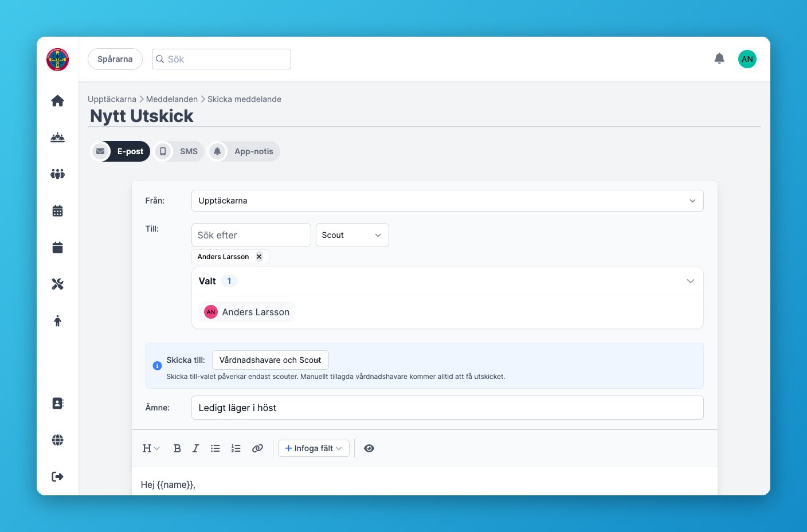Open the calendar grid icon in sidebar
Screen dimensions: 807x532
point(57,211)
